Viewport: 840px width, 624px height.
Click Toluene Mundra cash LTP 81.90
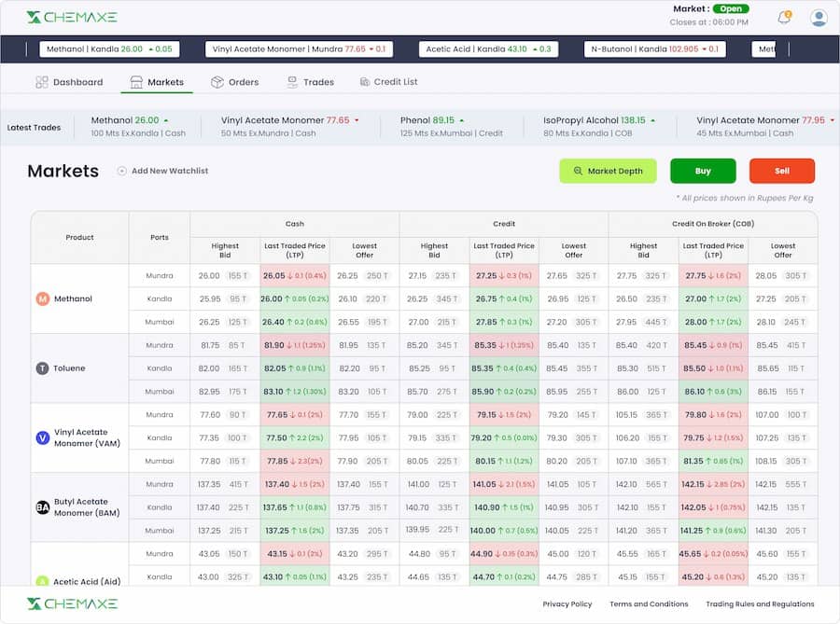coord(295,345)
